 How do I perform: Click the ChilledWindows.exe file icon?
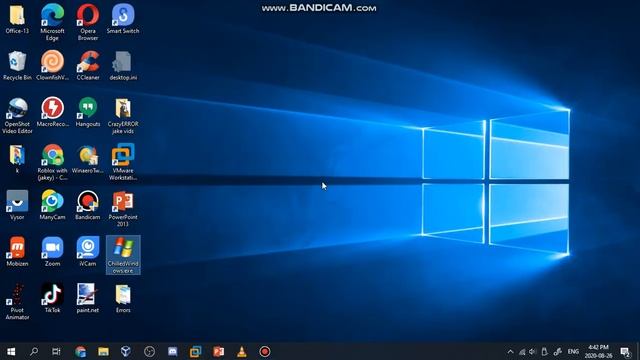tap(123, 255)
